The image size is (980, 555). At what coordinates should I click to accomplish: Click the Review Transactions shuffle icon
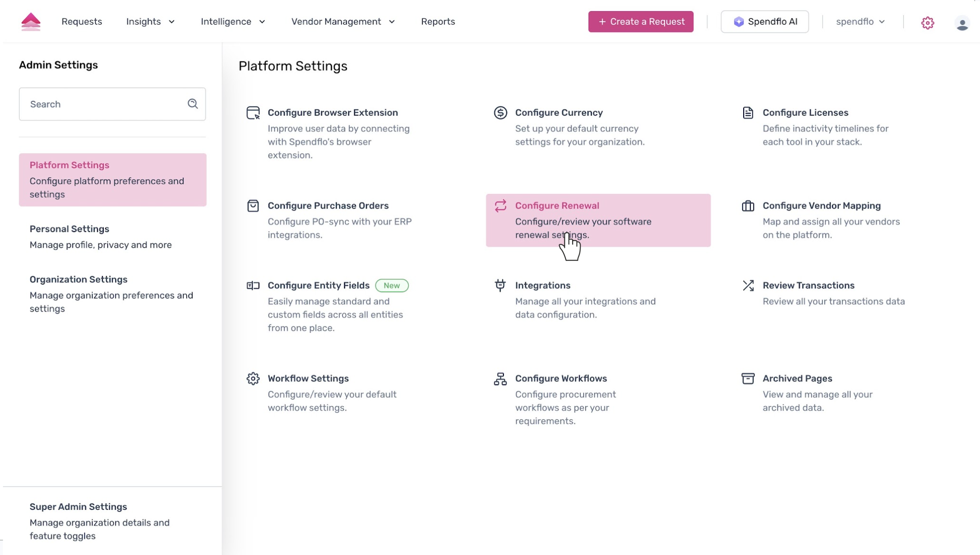tap(748, 286)
